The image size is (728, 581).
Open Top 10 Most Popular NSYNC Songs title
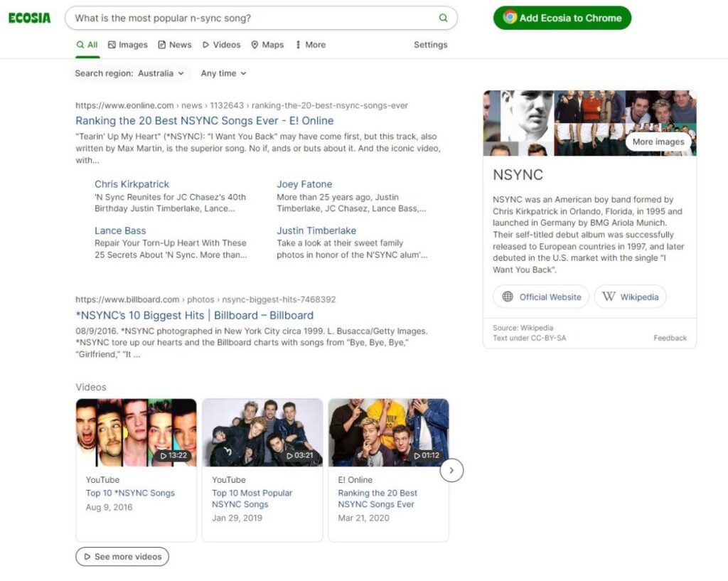coord(252,499)
